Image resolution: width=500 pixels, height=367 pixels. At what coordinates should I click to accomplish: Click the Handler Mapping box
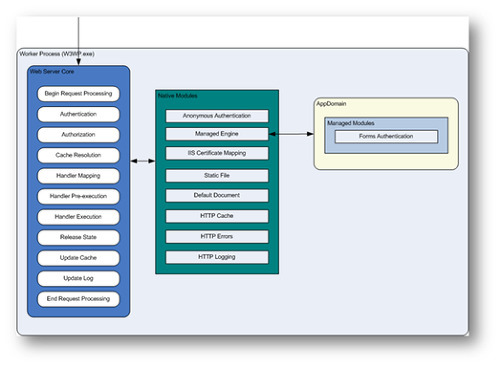(78, 176)
